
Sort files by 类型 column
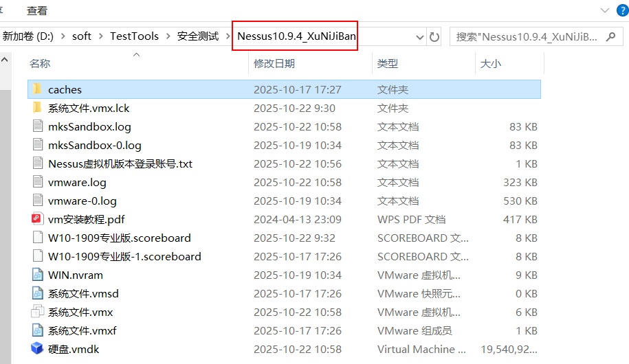388,63
